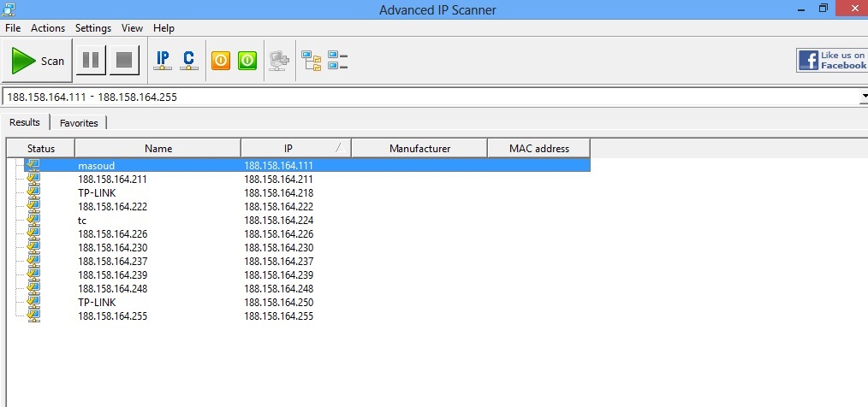
Task: Click status icon of 188.158.164.226 row
Action: pos(33,234)
